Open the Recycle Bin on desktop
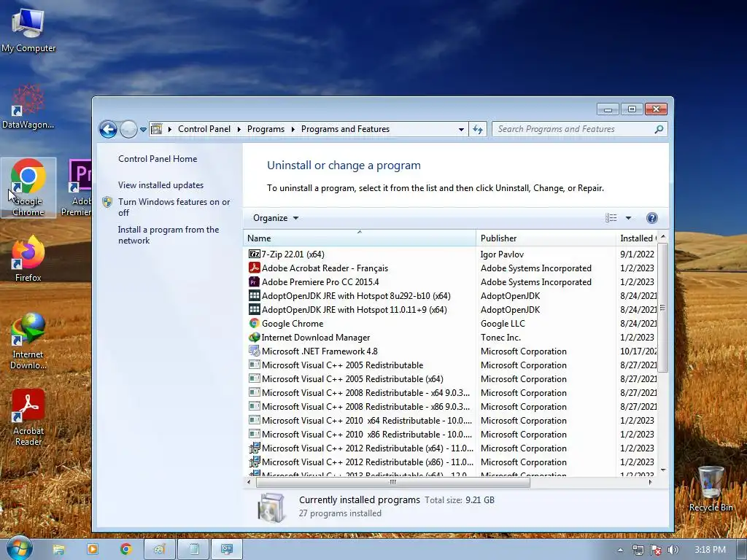Screen dimensions: 747x560 (711, 489)
